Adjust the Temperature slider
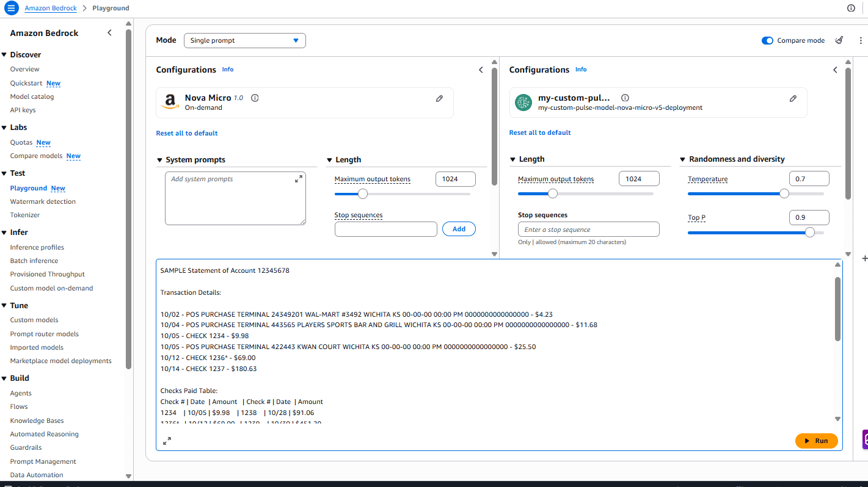 click(x=784, y=193)
